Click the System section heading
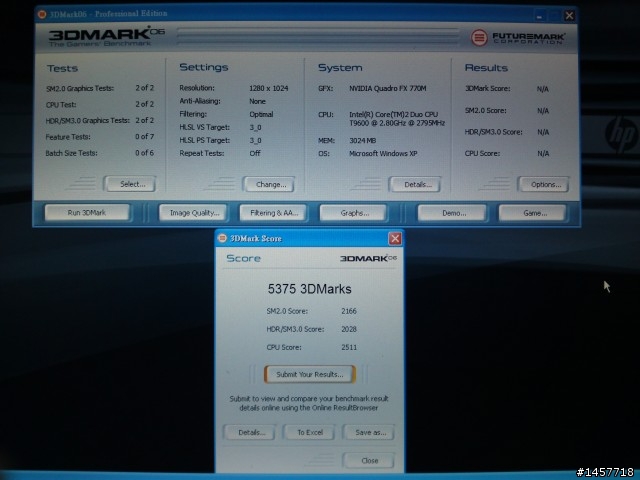 click(340, 68)
